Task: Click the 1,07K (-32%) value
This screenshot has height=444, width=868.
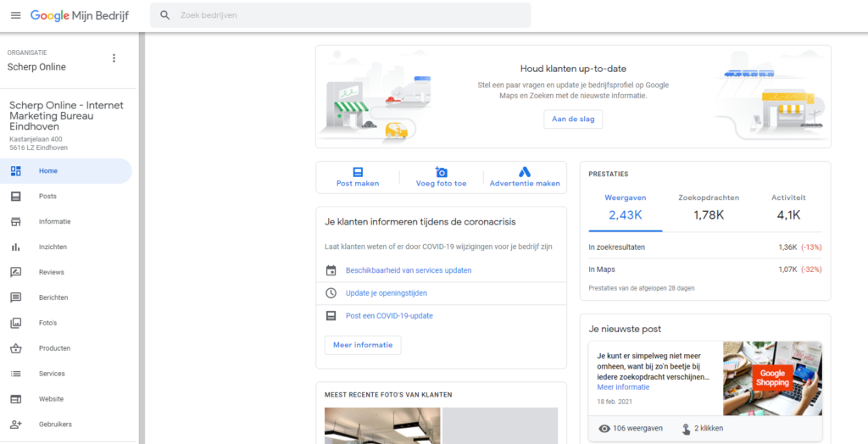Action: pos(800,269)
